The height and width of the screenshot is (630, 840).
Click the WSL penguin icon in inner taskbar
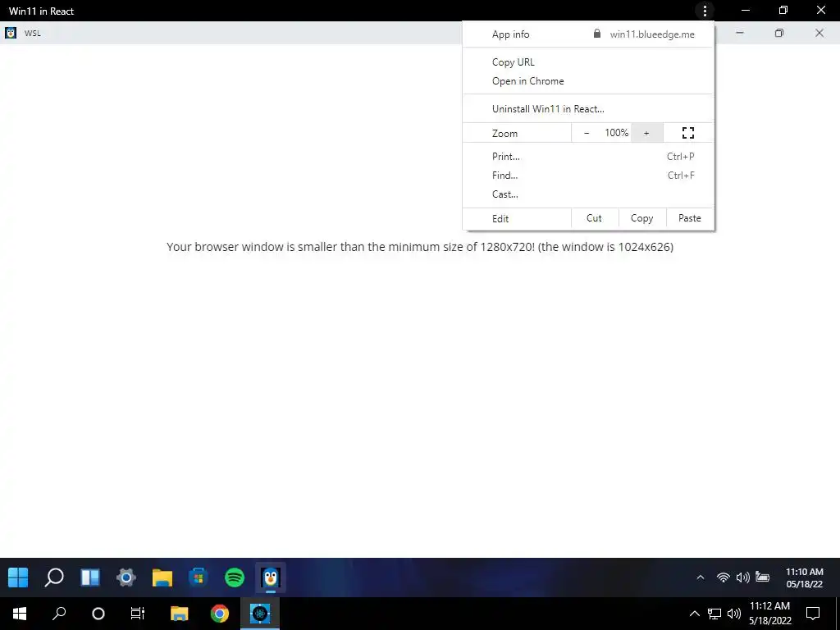tap(271, 577)
